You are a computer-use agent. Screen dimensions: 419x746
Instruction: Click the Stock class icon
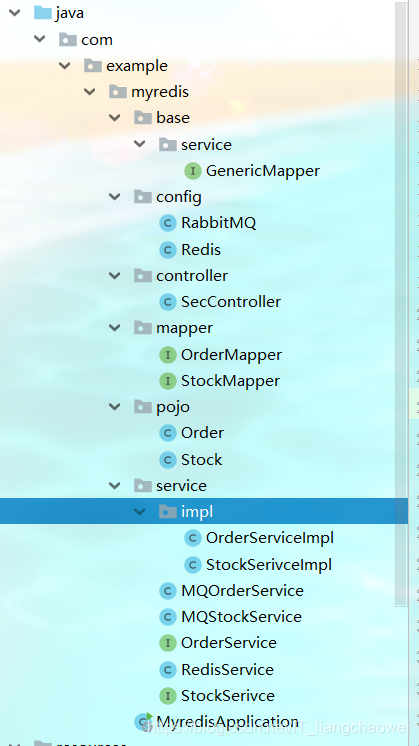[x=167, y=460]
